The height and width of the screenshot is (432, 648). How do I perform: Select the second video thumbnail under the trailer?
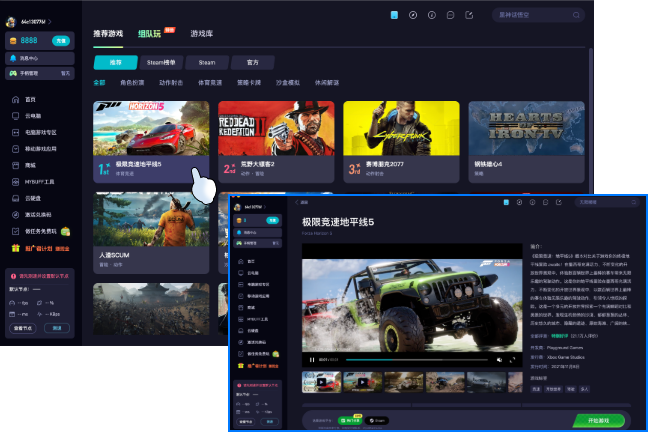[x=363, y=382]
